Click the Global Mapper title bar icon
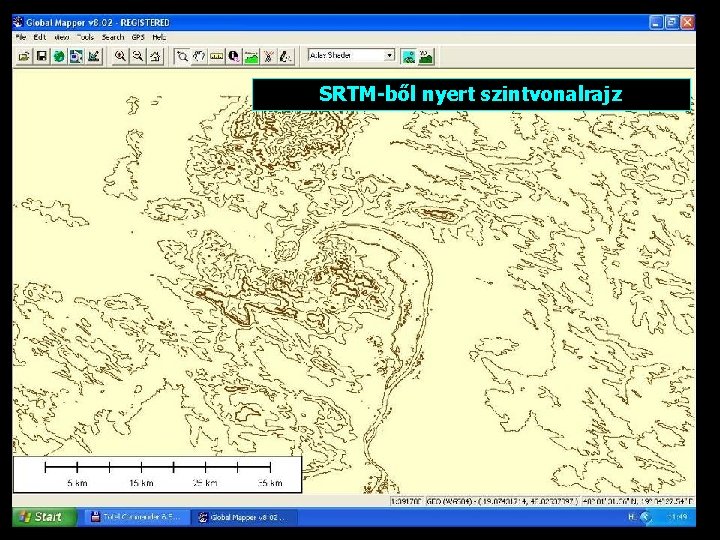The width and height of the screenshot is (720, 540). tap(18, 22)
